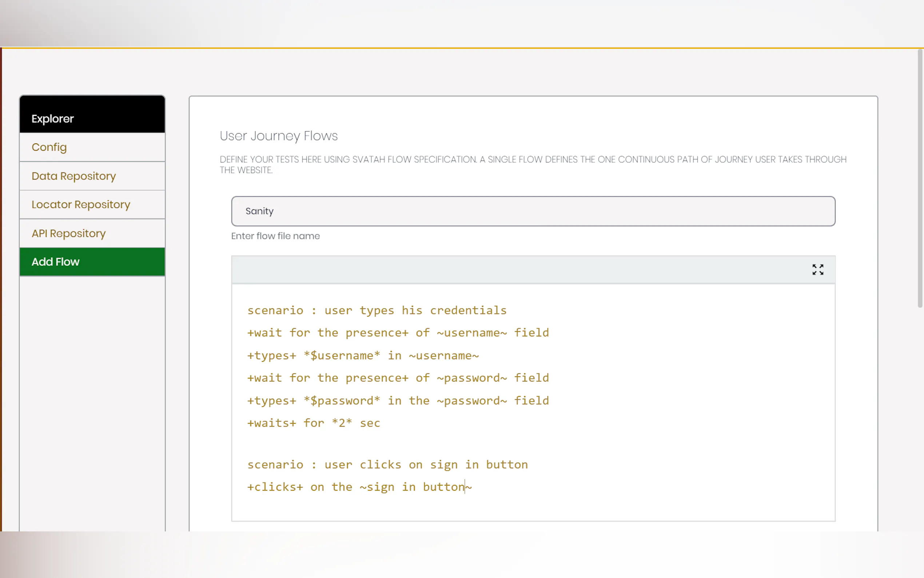
Task: Click the first '+wait for the presence+' username line
Action: [398, 333]
